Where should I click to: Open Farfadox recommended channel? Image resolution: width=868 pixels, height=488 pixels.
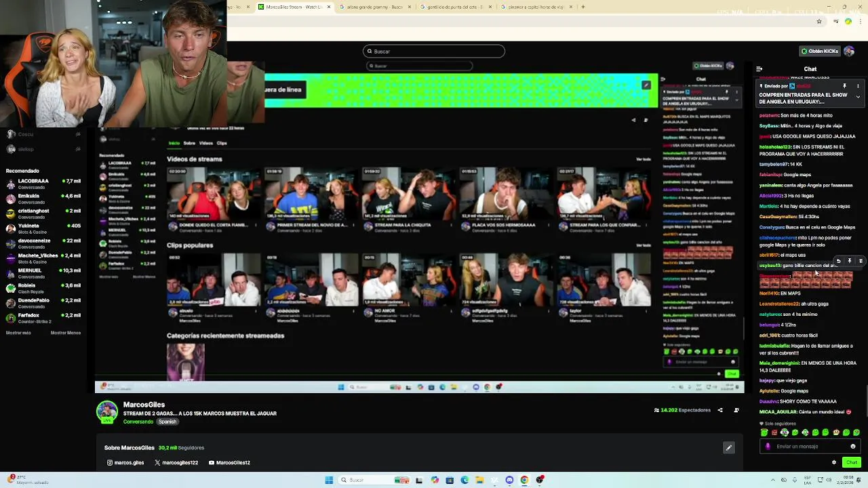(43, 319)
